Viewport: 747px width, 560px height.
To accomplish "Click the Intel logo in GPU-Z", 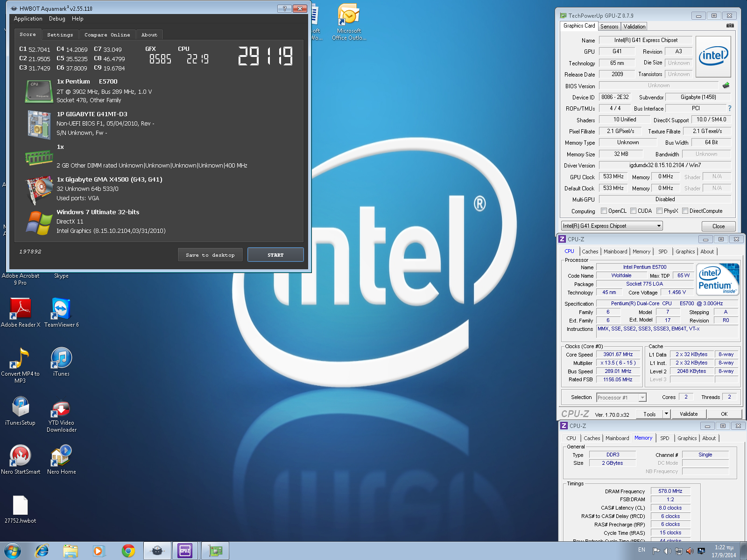I will pos(713,56).
